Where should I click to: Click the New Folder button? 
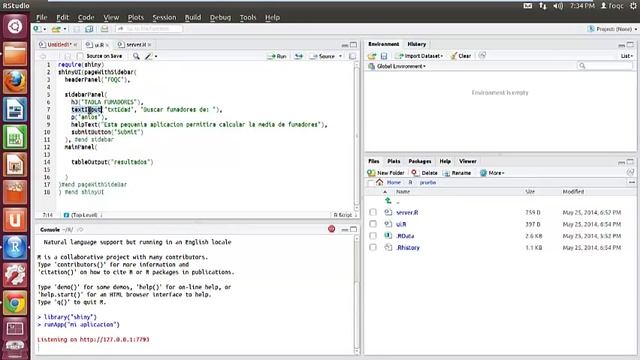[x=386, y=173]
